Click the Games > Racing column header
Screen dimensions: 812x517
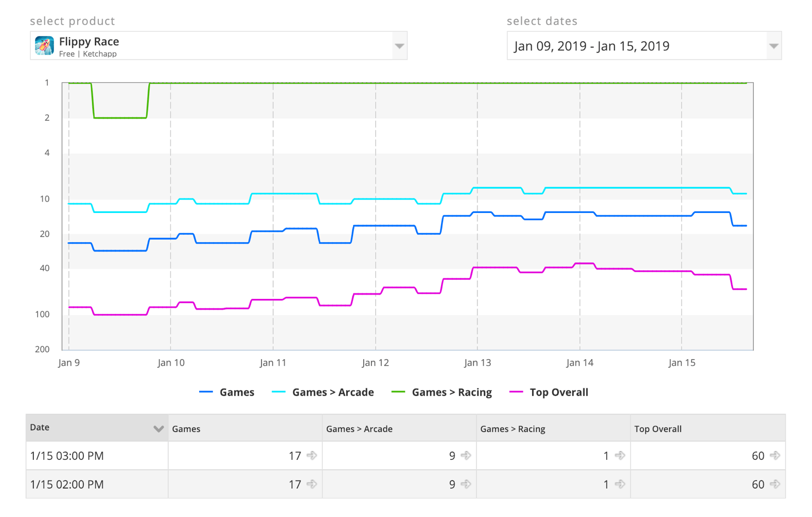pyautogui.click(x=513, y=429)
